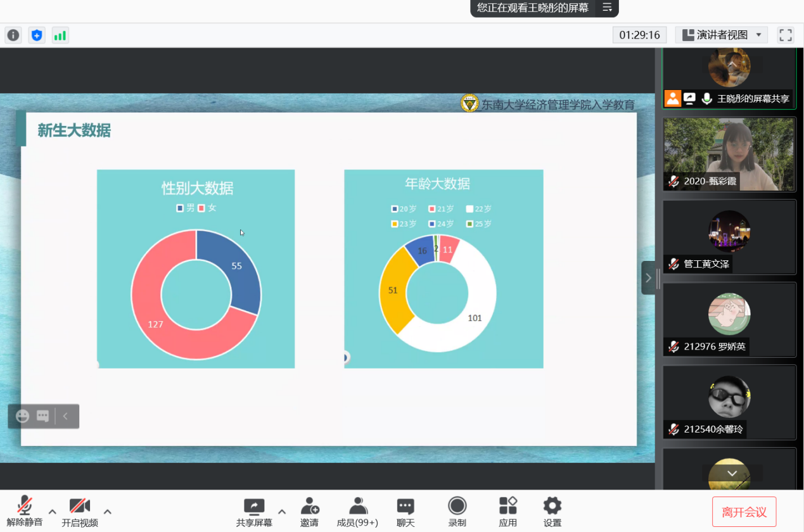The image size is (804, 532).
Task: Click the Leave Meeting button
Action: pyautogui.click(x=744, y=512)
